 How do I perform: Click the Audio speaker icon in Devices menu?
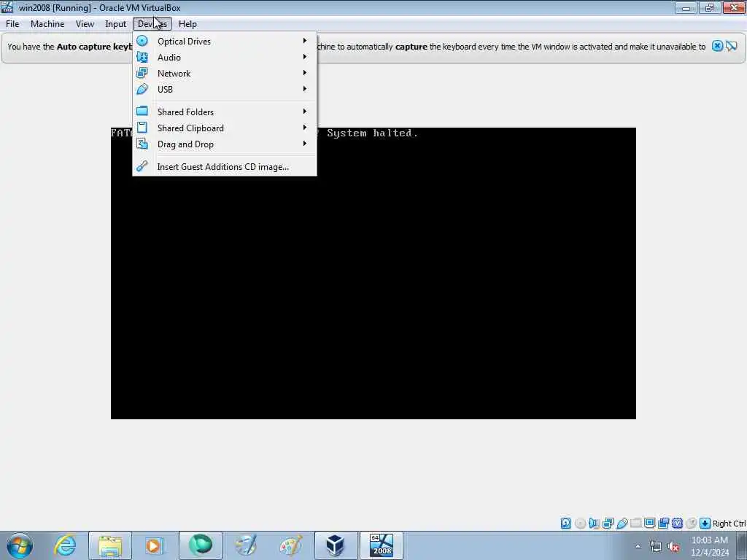pos(142,57)
